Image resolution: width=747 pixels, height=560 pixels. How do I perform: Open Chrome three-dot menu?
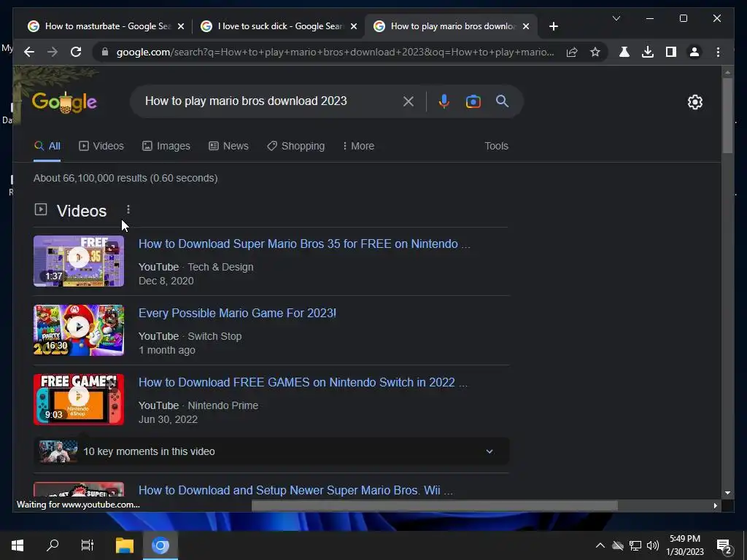[x=718, y=52]
